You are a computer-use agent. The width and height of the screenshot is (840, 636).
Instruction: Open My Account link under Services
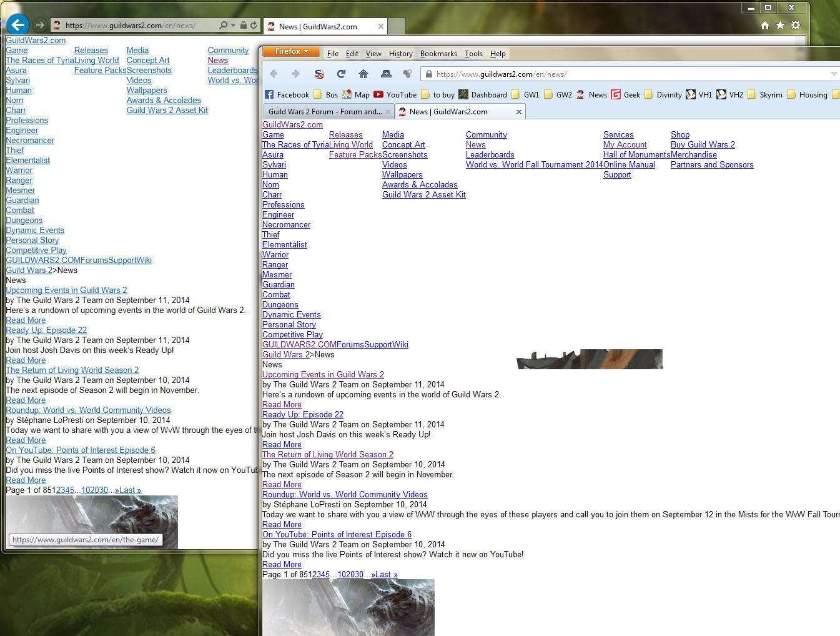tap(625, 145)
